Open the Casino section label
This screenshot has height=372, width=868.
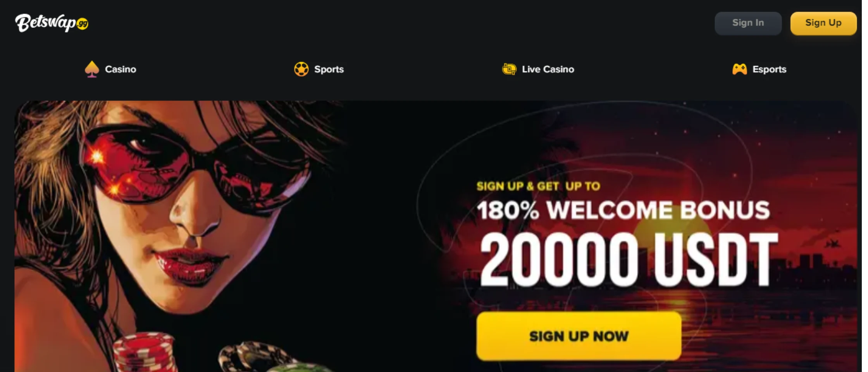click(121, 69)
